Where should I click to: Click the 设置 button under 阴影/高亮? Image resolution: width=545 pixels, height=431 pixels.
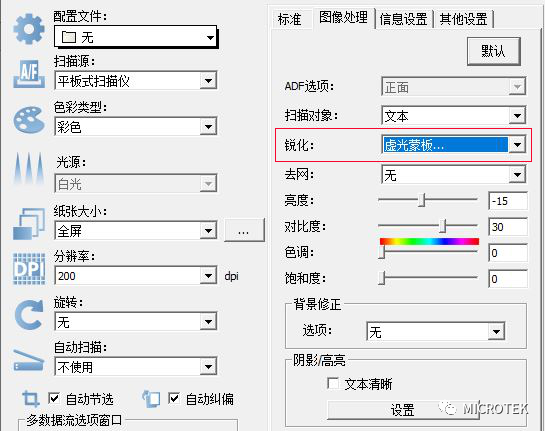tap(402, 410)
